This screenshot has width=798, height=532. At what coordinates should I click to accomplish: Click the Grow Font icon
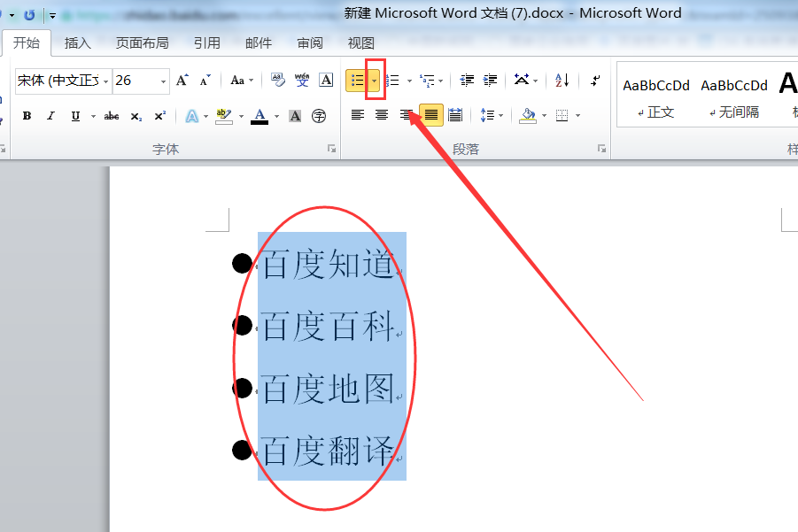coord(182,81)
